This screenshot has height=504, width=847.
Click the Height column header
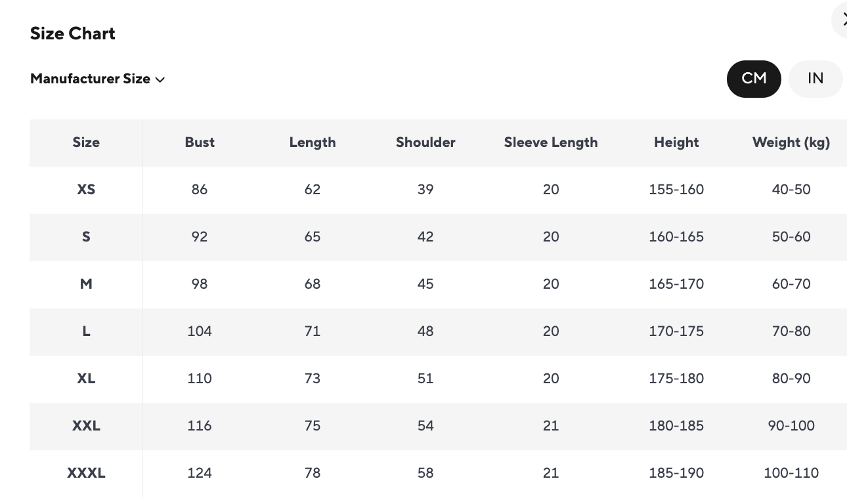pos(676,142)
